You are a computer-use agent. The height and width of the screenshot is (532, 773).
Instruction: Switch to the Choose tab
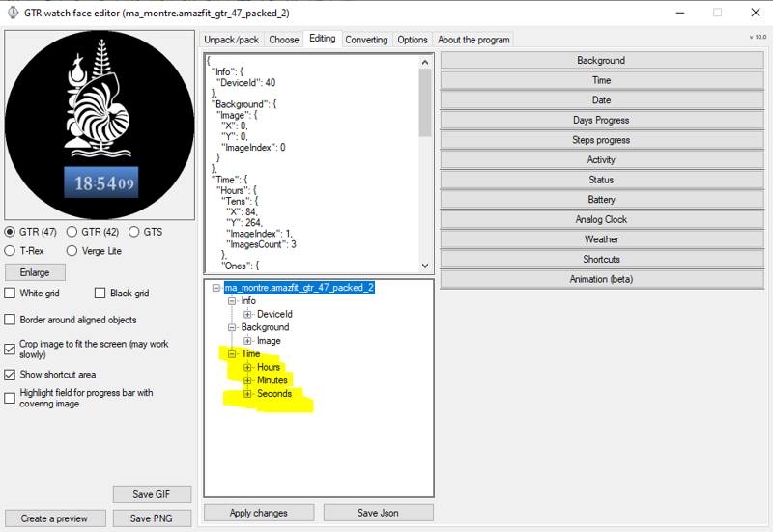284,40
